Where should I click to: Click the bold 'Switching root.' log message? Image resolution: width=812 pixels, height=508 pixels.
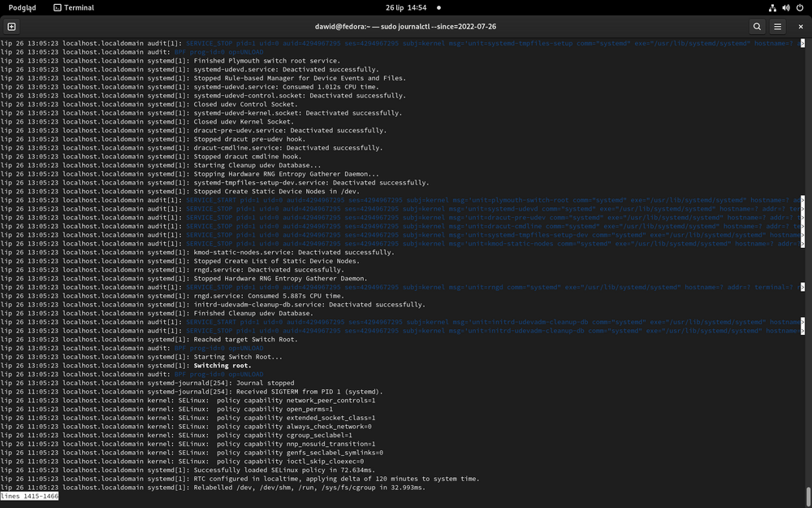pyautogui.click(x=222, y=366)
